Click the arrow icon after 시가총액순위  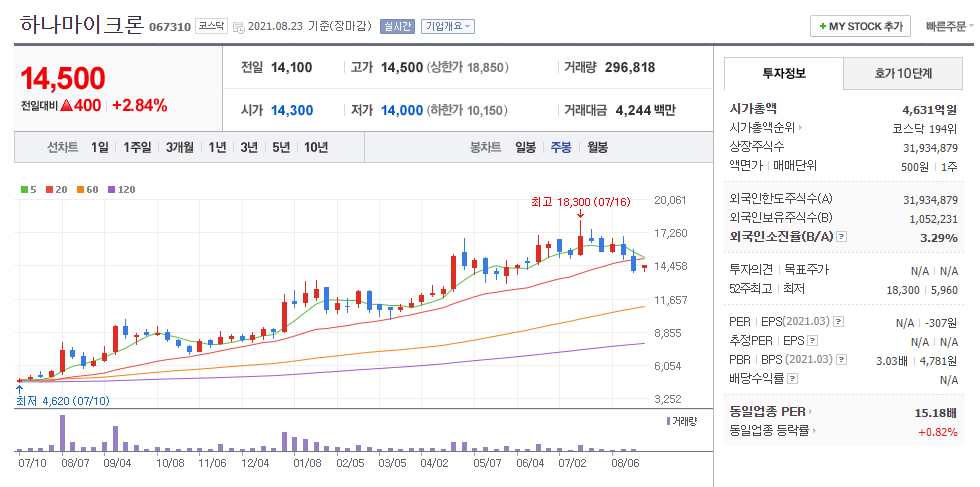pos(800,128)
